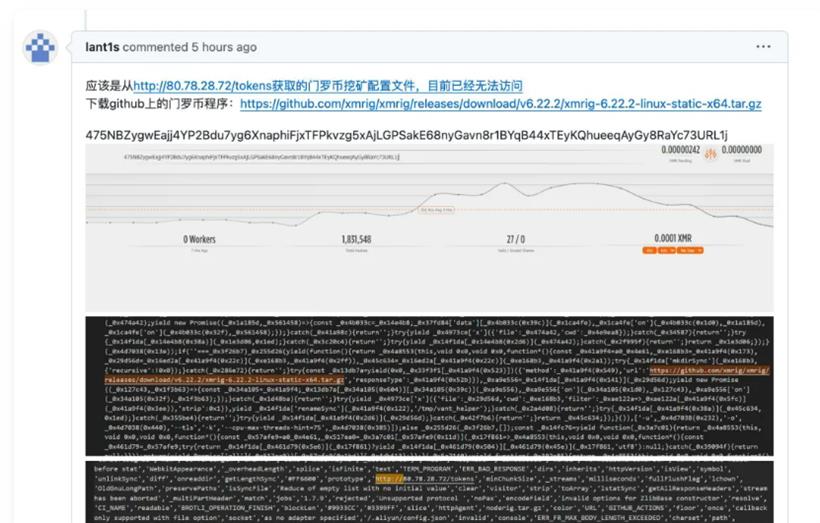Click the '下载github上的门罗币程序' text
The width and height of the screenshot is (820, 523).
[x=160, y=104]
